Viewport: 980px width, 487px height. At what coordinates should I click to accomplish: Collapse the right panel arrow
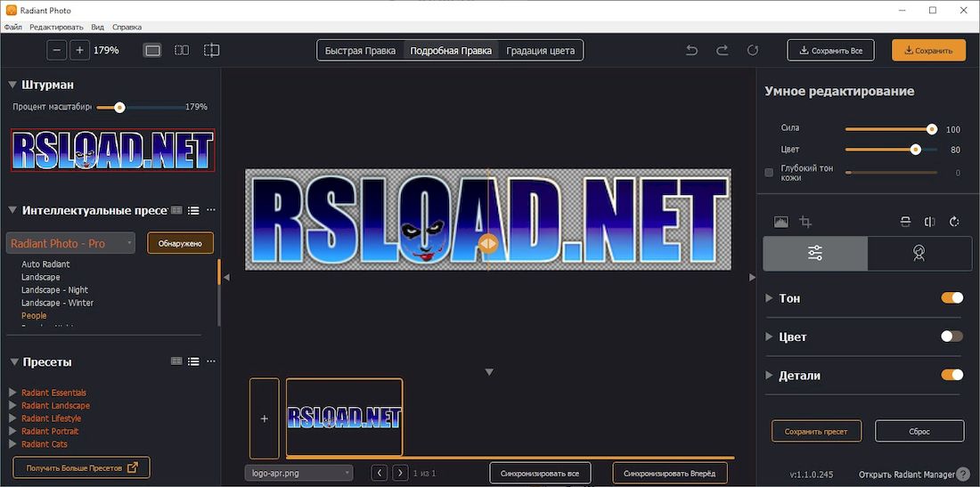coord(753,277)
